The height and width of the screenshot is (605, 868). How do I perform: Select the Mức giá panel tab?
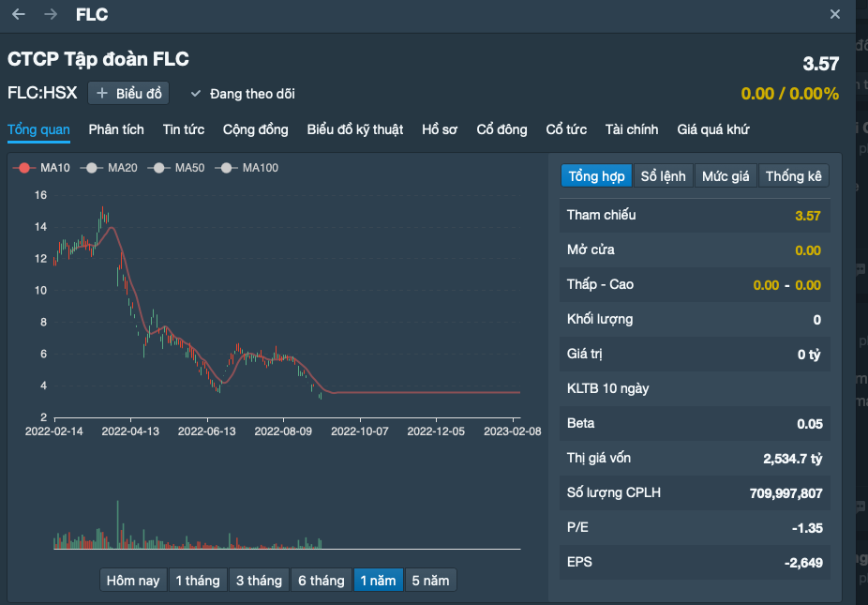pyautogui.click(x=726, y=176)
